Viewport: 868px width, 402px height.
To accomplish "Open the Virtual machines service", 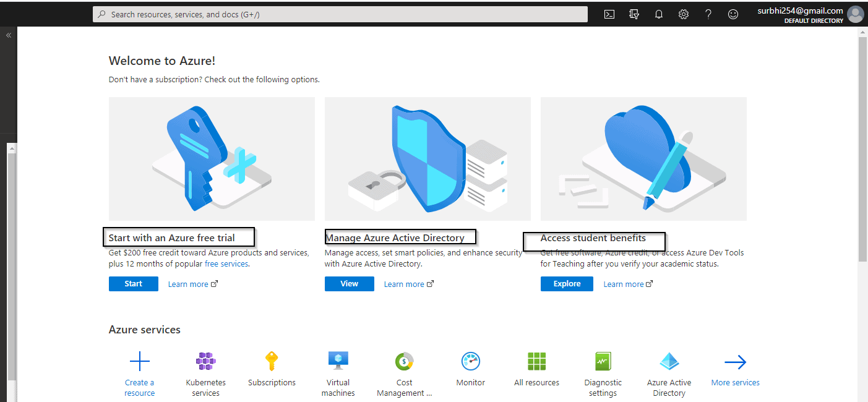I will pos(338,361).
